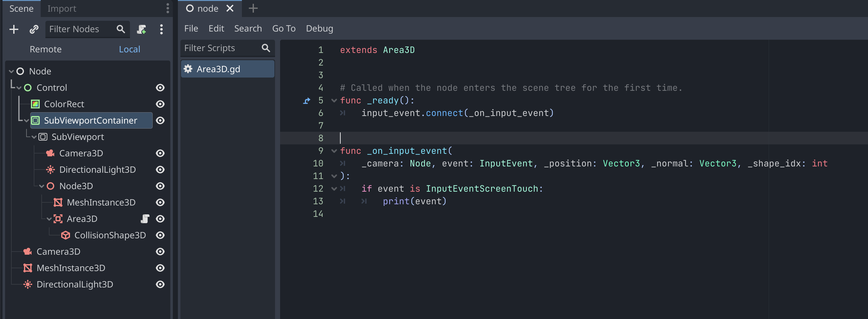This screenshot has height=319, width=868.
Task: Open the Go To menu
Action: click(x=284, y=28)
